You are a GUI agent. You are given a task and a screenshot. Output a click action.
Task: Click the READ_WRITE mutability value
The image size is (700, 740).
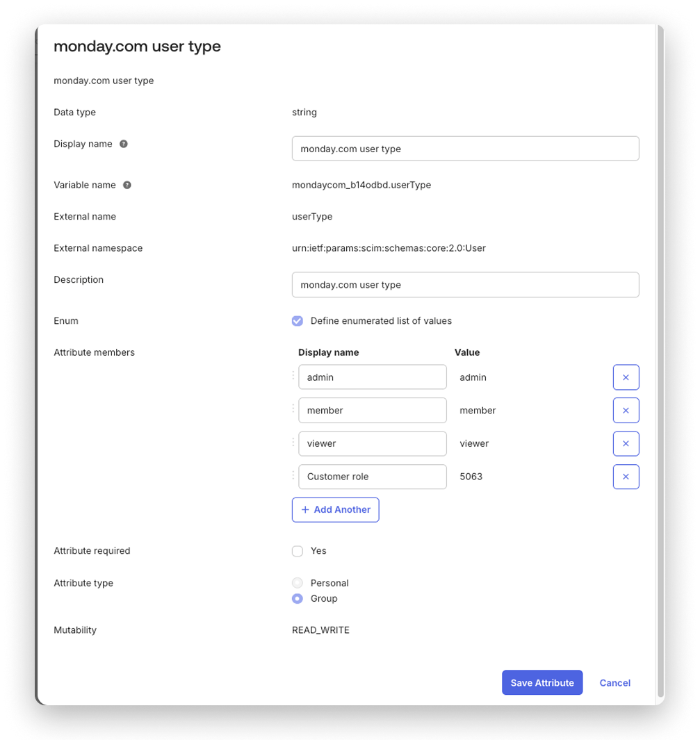point(320,630)
